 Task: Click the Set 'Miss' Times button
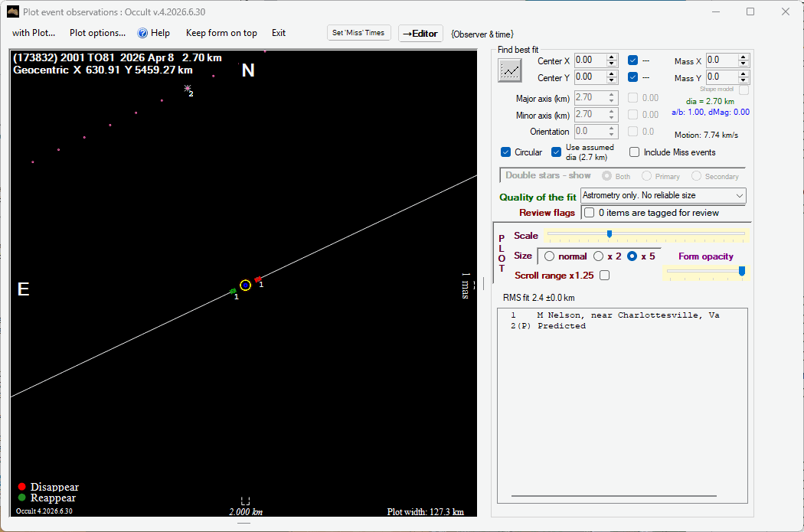coord(358,33)
